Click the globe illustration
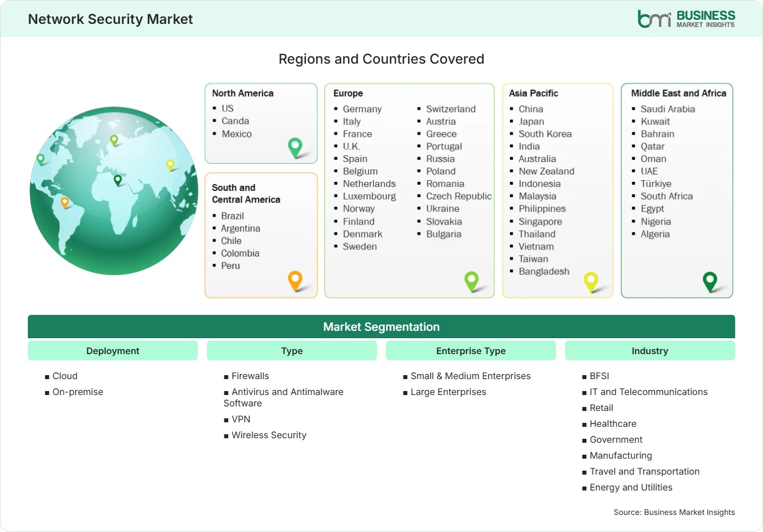 pyautogui.click(x=114, y=191)
